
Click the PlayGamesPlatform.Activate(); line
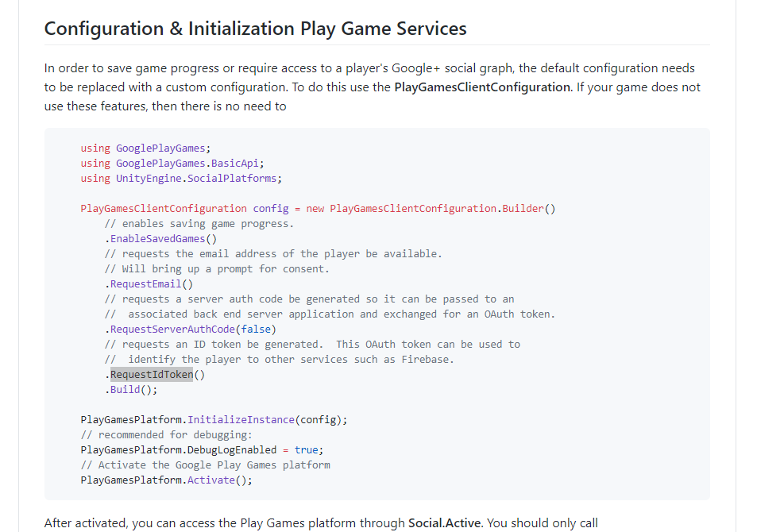(x=167, y=480)
